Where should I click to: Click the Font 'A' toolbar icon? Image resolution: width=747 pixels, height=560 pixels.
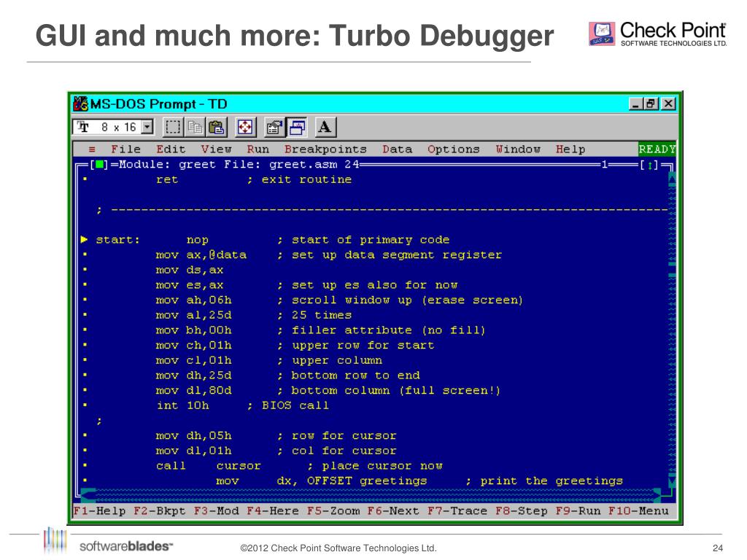pyautogui.click(x=325, y=127)
